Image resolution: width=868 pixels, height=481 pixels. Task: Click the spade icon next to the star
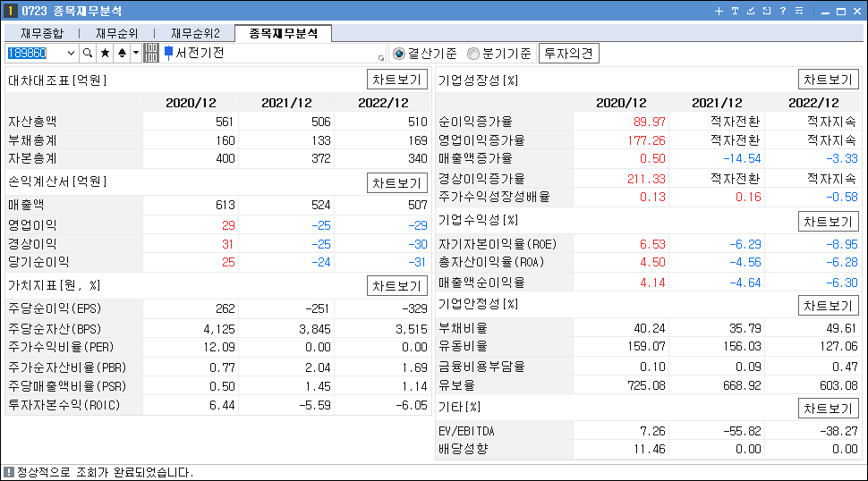point(122,53)
